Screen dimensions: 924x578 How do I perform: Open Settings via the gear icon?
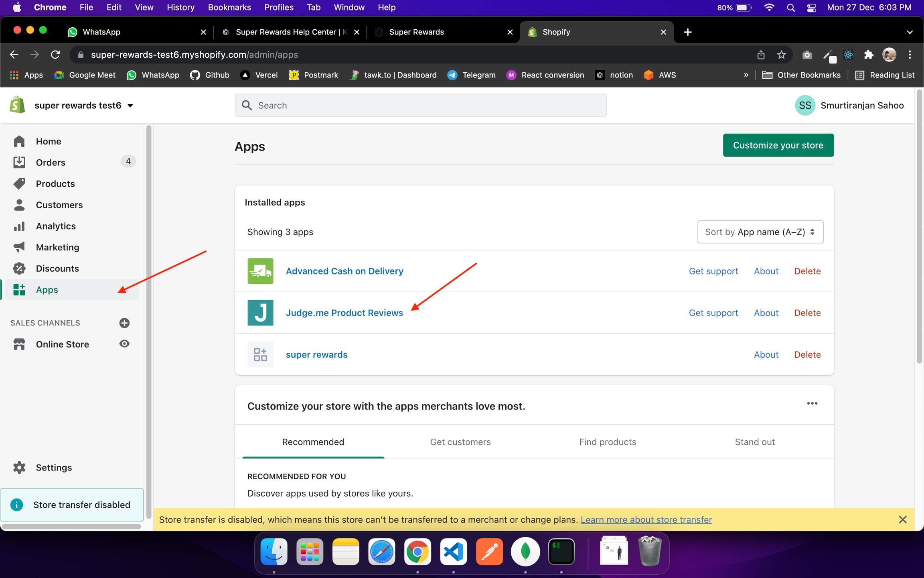tap(19, 467)
